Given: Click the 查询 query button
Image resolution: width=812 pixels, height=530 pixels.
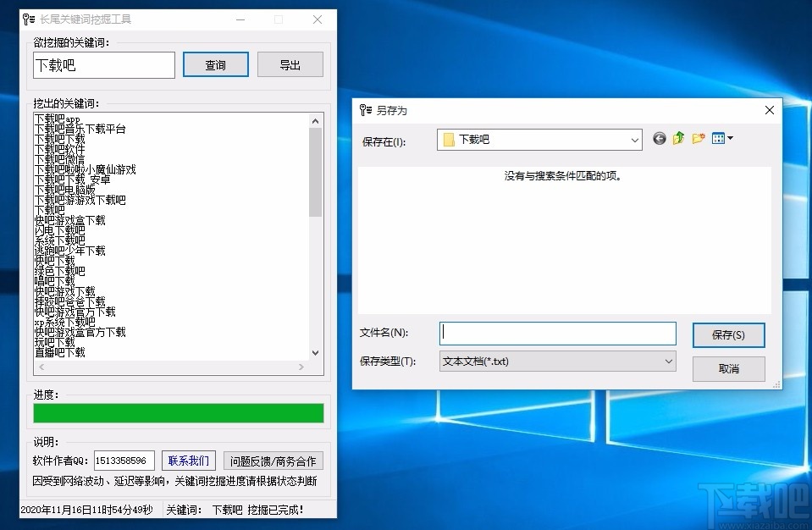Looking at the screenshot, I should 215,63.
